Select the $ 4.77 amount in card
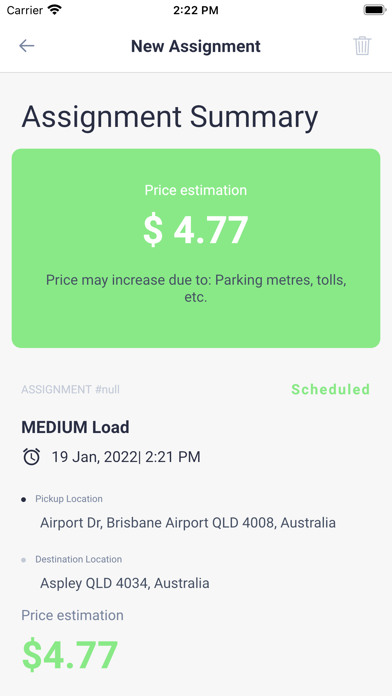The image size is (392, 696). pyautogui.click(x=196, y=230)
